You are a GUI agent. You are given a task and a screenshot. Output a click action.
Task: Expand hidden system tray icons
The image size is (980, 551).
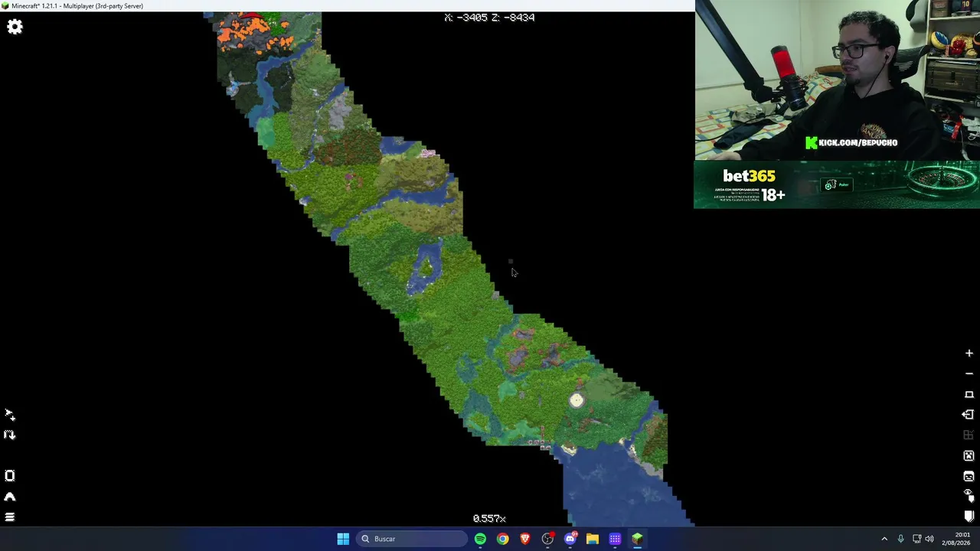pyautogui.click(x=884, y=539)
